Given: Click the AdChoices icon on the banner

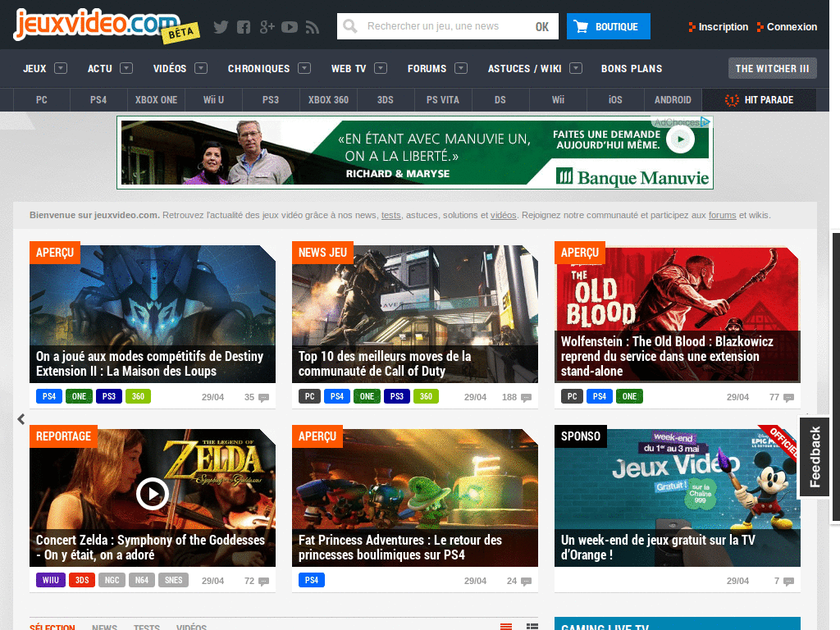Looking at the screenshot, I should tap(705, 122).
